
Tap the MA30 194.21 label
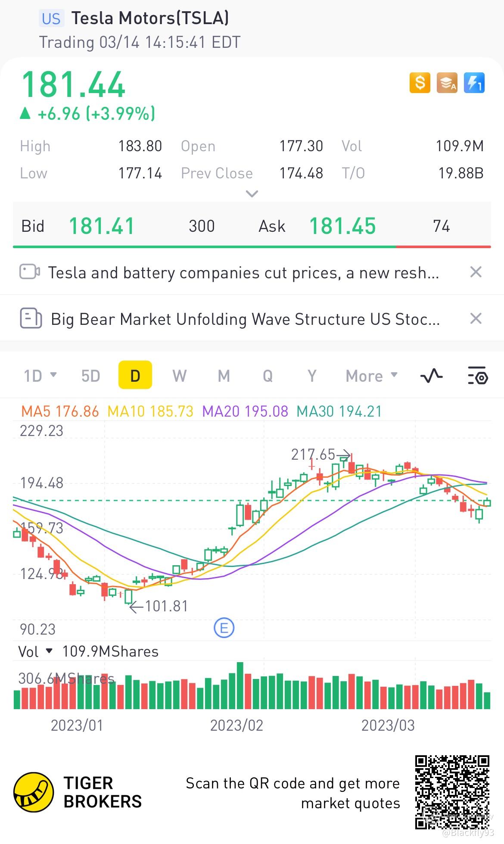pyautogui.click(x=339, y=411)
